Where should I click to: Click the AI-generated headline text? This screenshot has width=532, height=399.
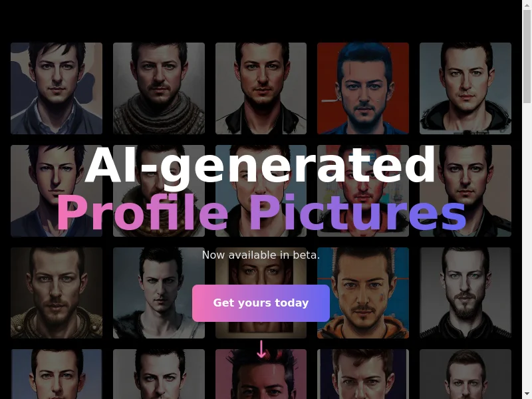260,165
